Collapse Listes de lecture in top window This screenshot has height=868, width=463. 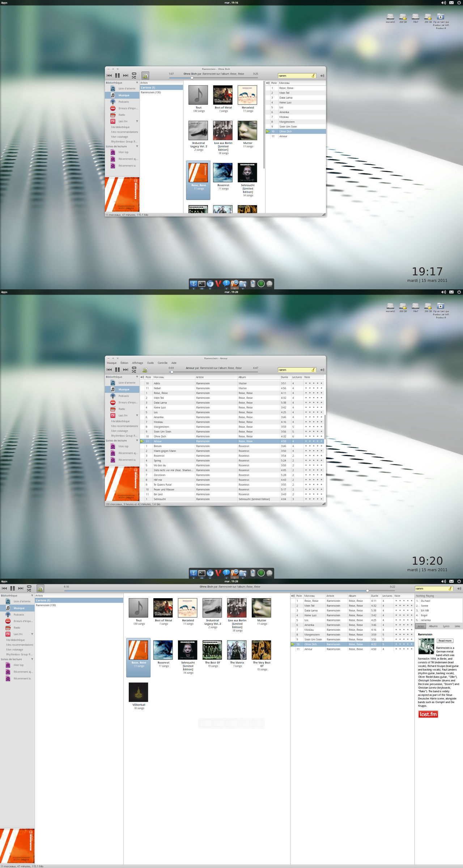tap(137, 146)
